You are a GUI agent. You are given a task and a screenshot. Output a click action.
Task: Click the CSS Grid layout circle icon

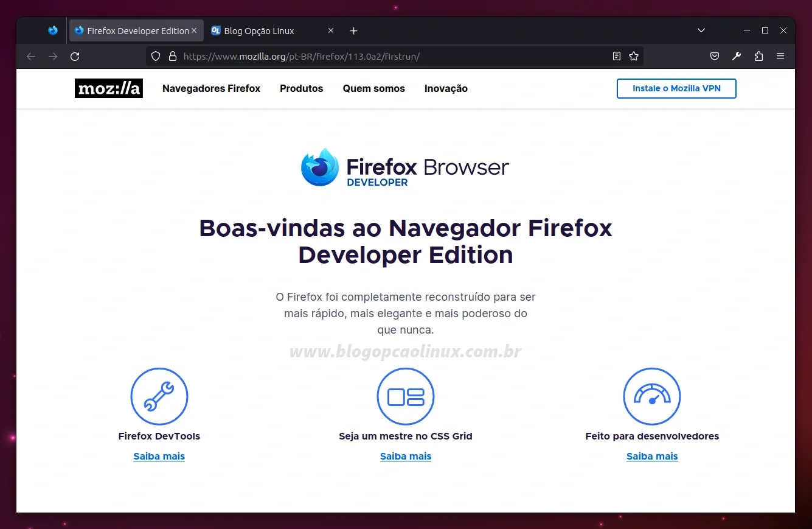[406, 396]
